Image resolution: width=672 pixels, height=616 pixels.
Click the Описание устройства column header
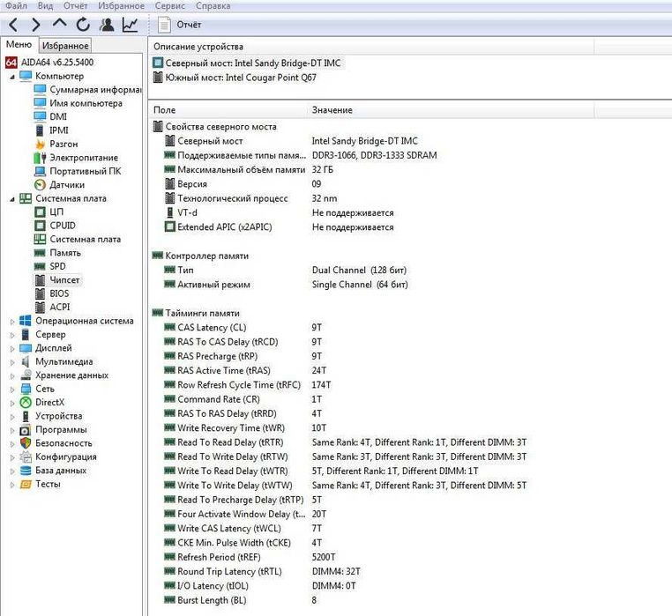tap(371, 46)
